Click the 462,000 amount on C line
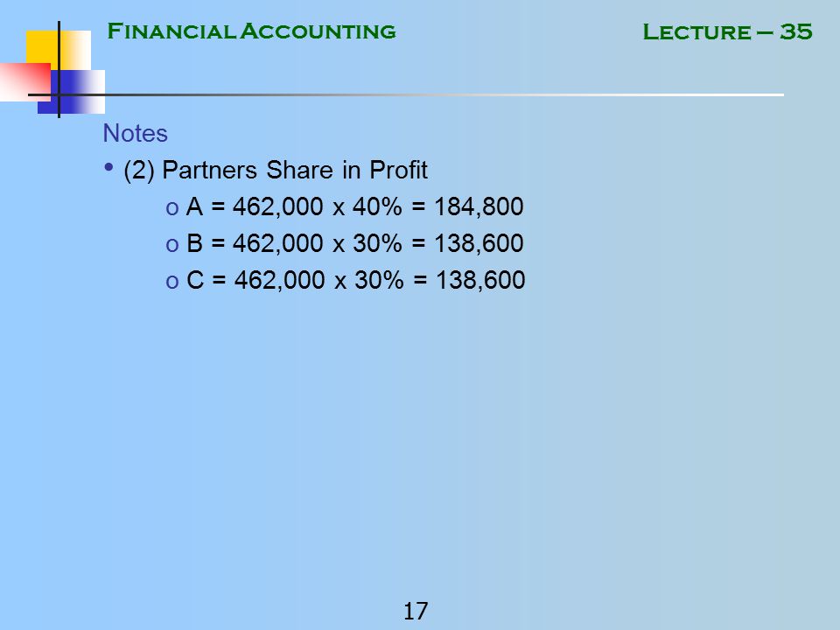 tap(280, 280)
